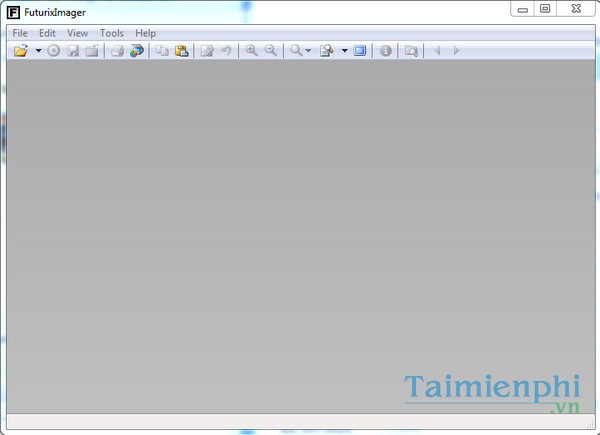Click the Paste clipboard icon

pos(182,51)
